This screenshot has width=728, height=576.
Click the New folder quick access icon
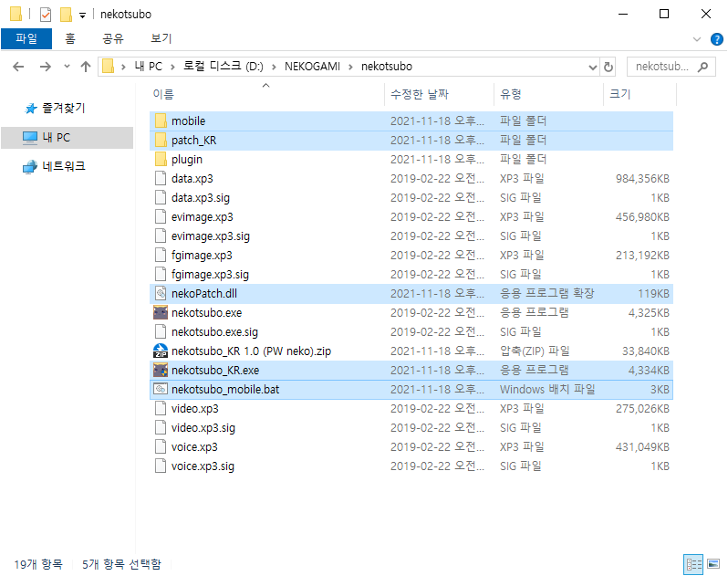pos(66,15)
